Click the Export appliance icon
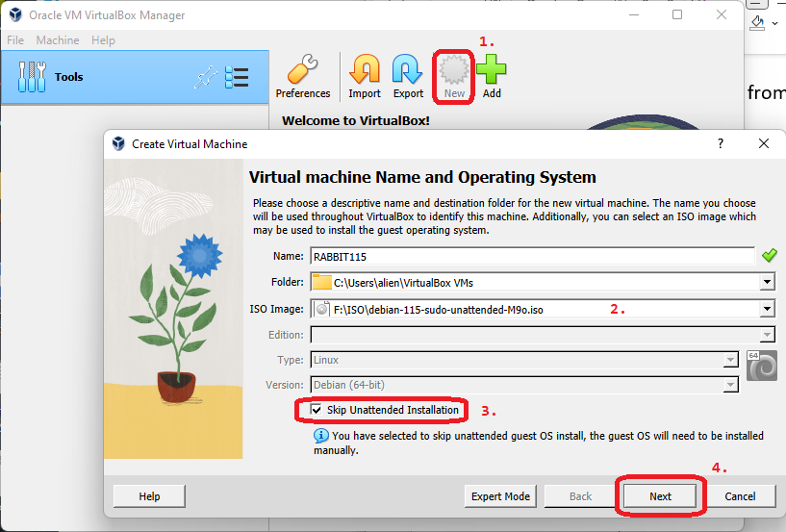 pyautogui.click(x=408, y=77)
